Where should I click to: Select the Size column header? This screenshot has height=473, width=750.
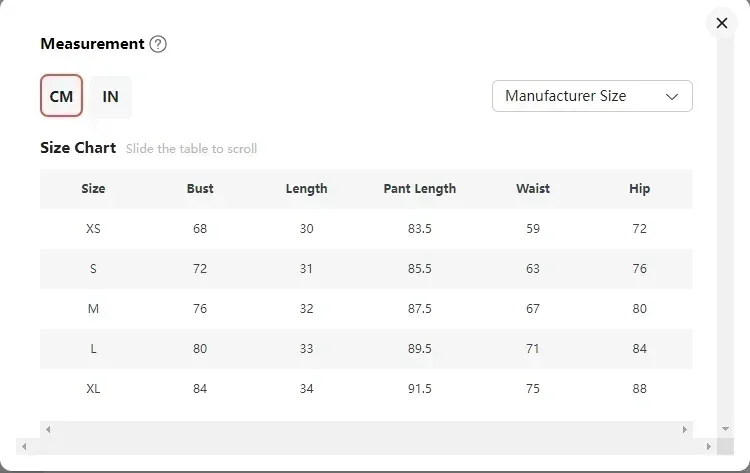point(93,188)
